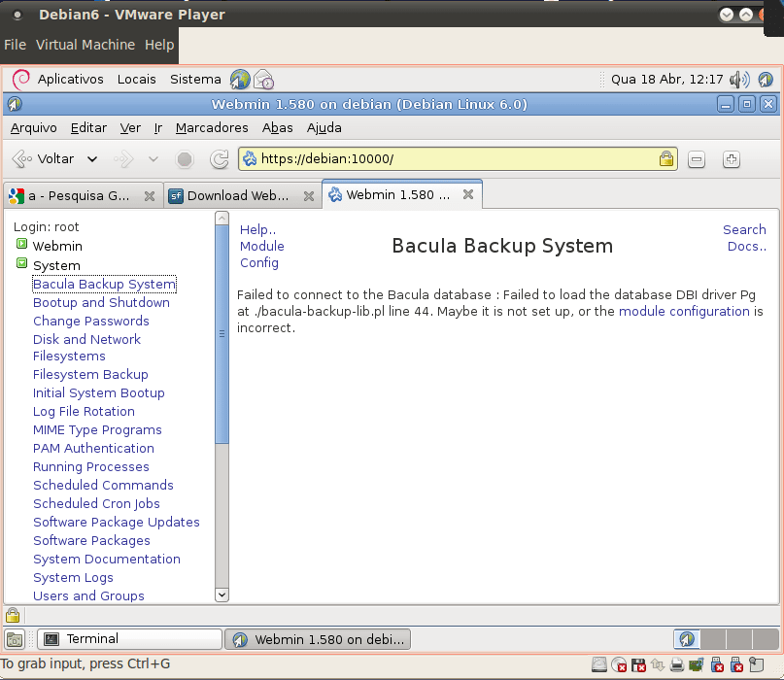
Task: Click the VMware sound card status icon
Action: [x=696, y=665]
